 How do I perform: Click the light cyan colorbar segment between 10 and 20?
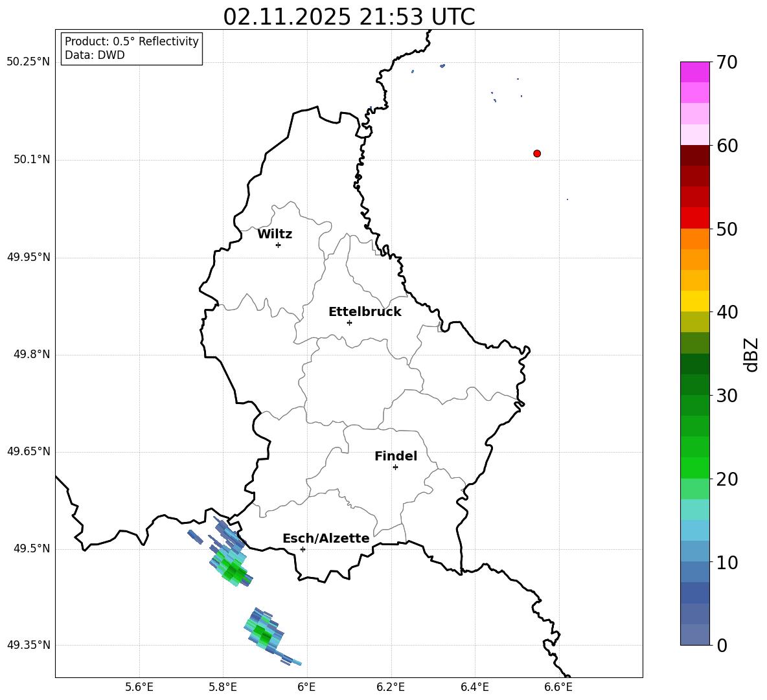(694, 510)
